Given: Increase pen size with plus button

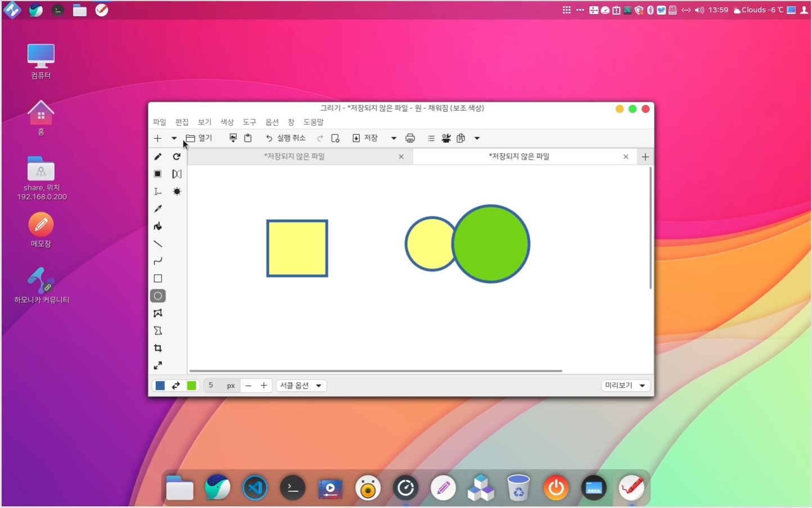Looking at the screenshot, I should tap(264, 385).
